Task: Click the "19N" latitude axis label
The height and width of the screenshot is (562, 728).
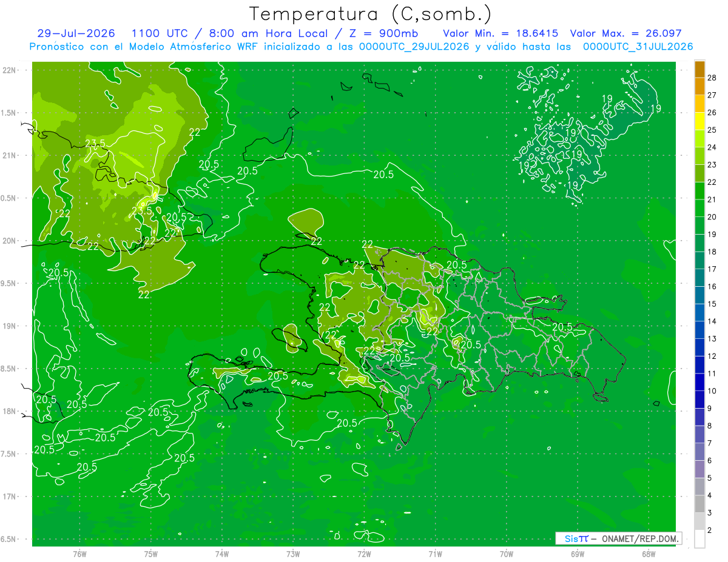Action: [x=9, y=326]
